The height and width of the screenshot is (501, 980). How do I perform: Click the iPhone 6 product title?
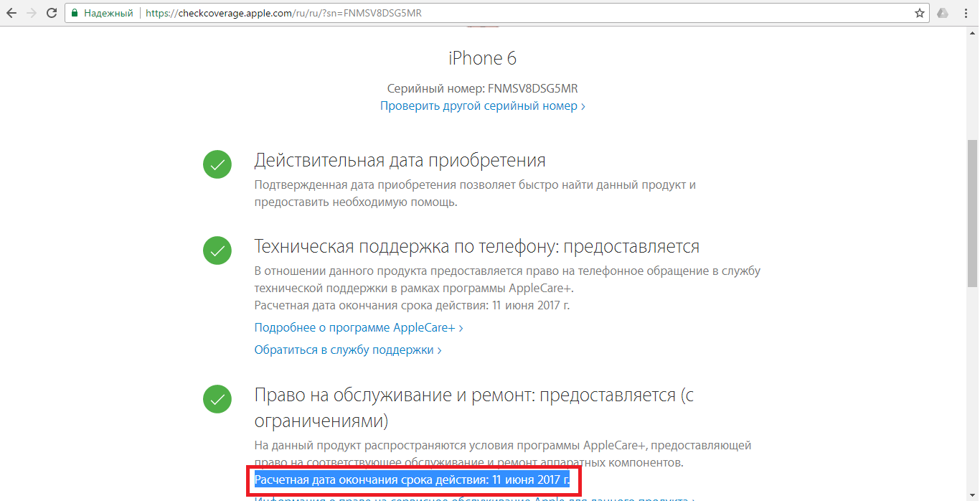coord(483,58)
